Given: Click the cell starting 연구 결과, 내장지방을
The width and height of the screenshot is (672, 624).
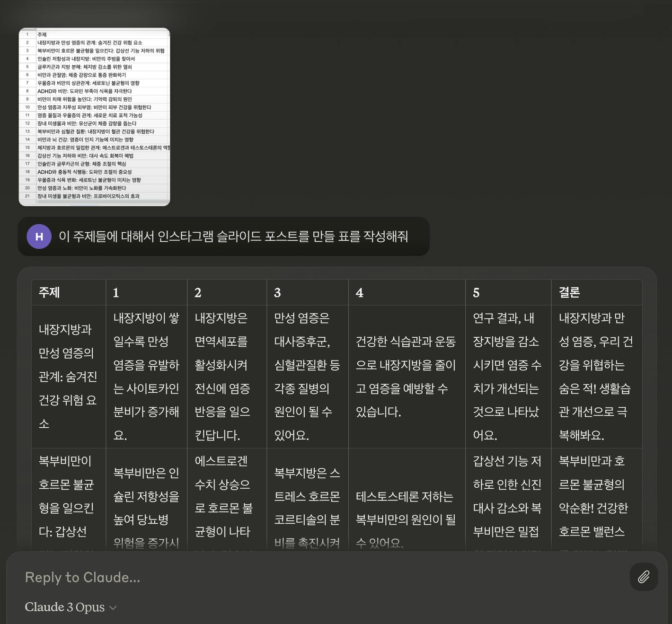Looking at the screenshot, I should 508,377.
